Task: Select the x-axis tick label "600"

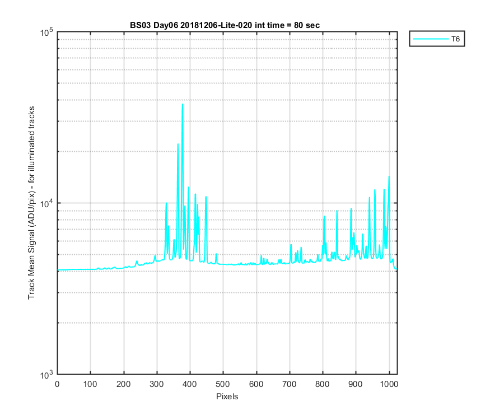Action: [256, 384]
